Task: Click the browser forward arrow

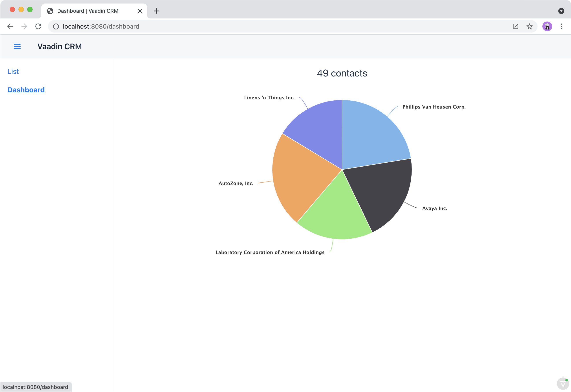Action: click(24, 26)
